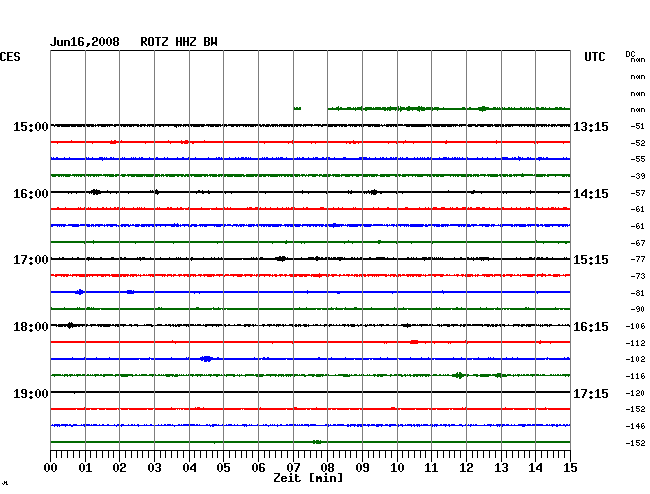The image size is (650, 494).
Task: Select the DC value -39
Action: (638, 176)
